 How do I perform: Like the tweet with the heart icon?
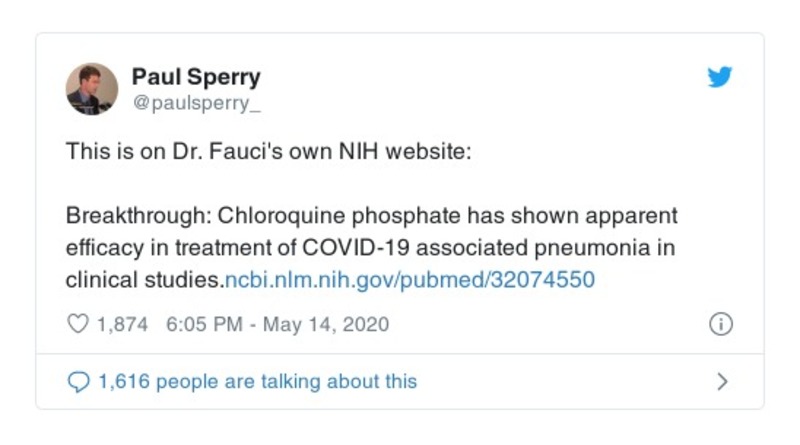pyautogui.click(x=77, y=325)
